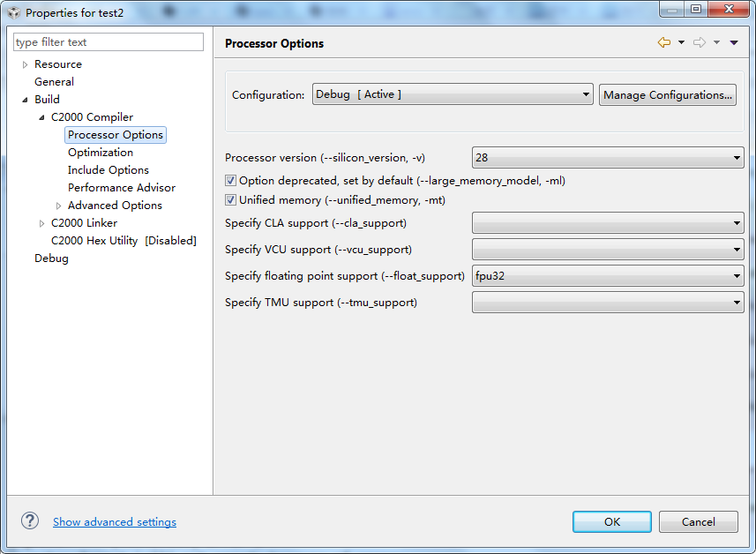The height and width of the screenshot is (554, 756).
Task: Open the view menu triangle icon
Action: click(734, 42)
